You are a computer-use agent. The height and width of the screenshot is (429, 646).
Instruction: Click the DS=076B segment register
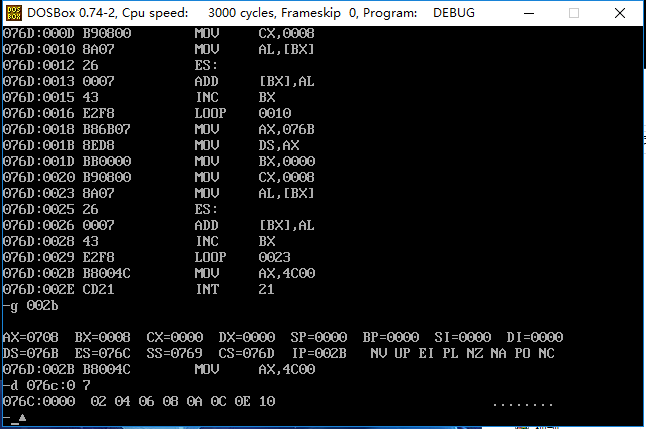click(x=30, y=354)
